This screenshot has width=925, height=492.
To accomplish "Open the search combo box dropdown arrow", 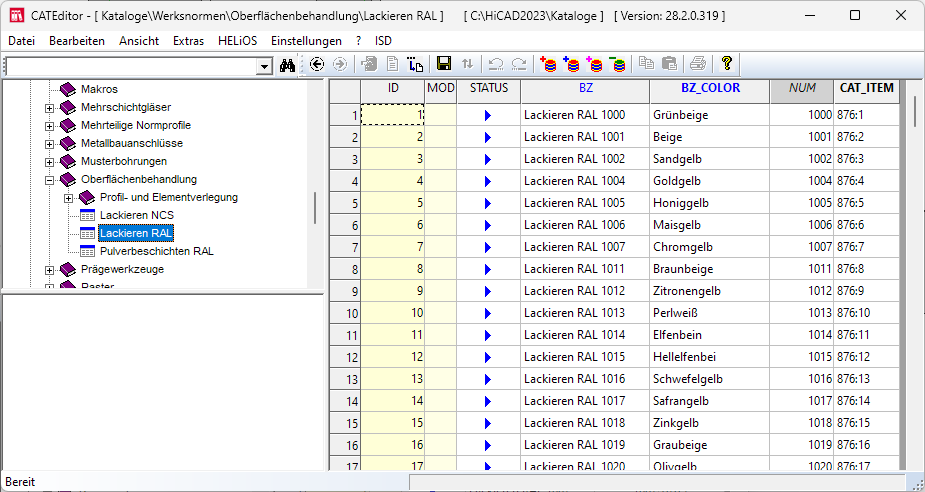I will tap(264, 65).
